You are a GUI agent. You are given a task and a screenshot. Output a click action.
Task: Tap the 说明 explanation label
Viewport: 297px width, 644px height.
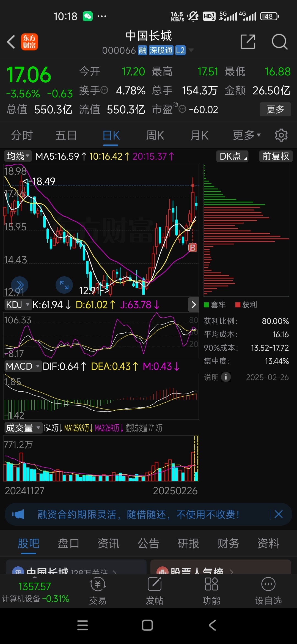211,377
